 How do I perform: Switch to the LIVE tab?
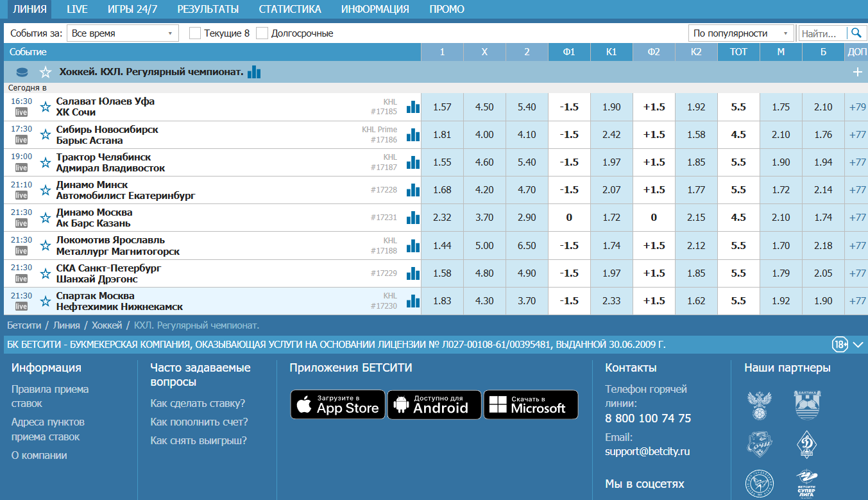[x=77, y=9]
